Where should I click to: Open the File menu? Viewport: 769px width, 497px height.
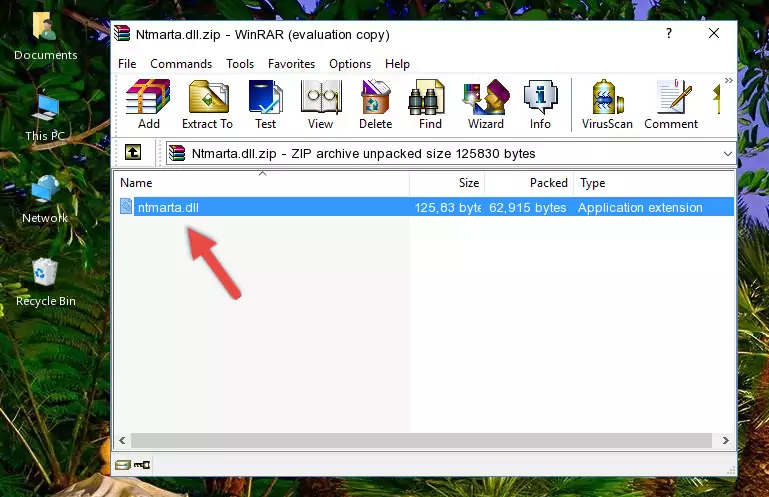pos(127,64)
